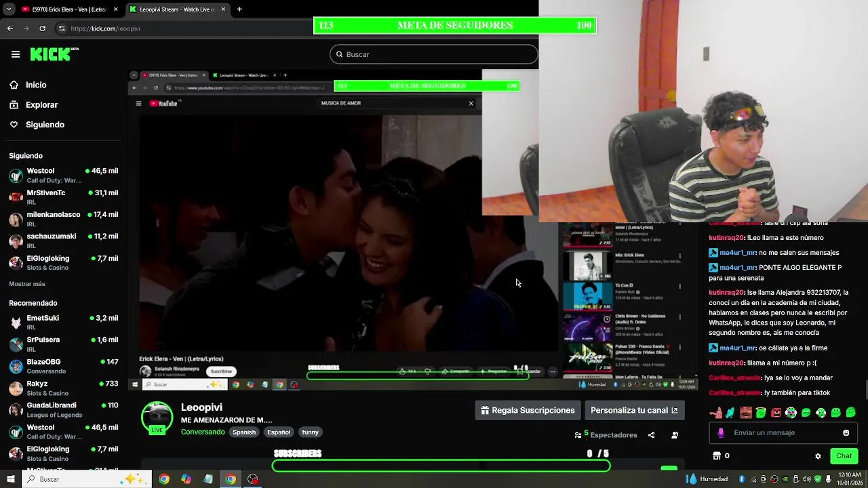Click Leoopivi's LIVE avatar
The width and height of the screenshot is (868, 488).
coord(157,418)
